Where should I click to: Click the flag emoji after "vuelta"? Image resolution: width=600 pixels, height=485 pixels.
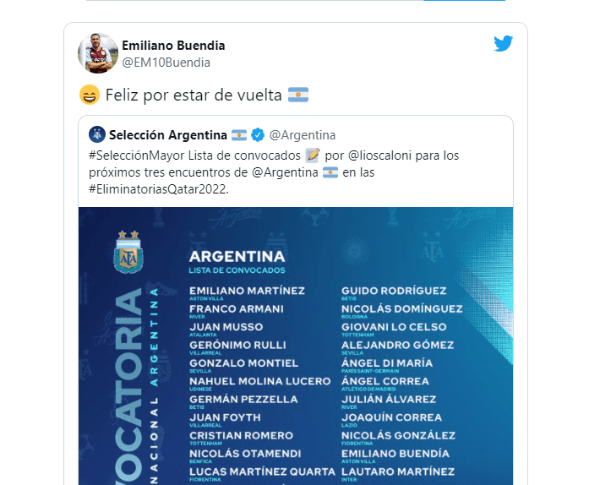(x=298, y=95)
